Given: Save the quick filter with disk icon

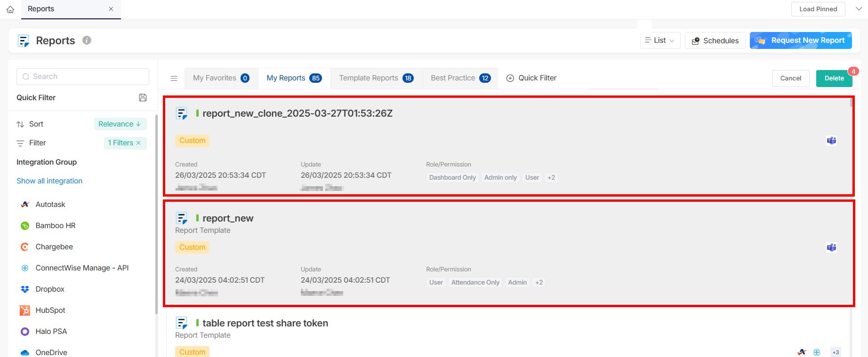Looking at the screenshot, I should click(x=143, y=98).
